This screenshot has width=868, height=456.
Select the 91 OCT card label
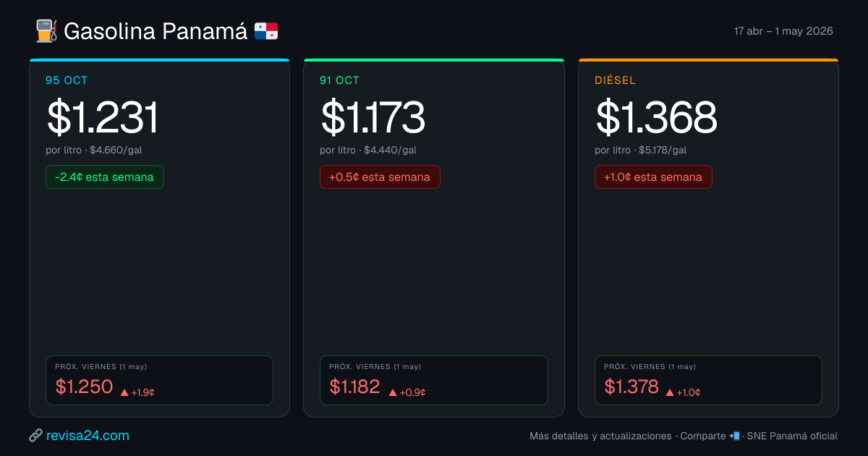click(339, 80)
